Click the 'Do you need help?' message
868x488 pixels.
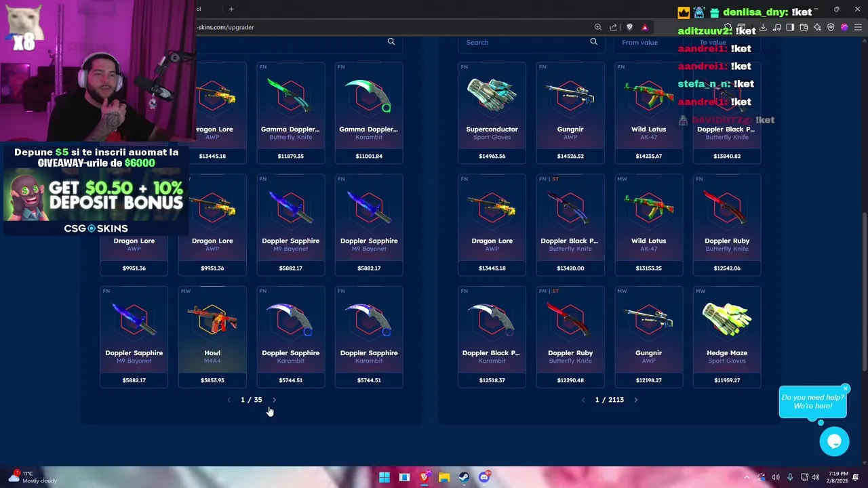pyautogui.click(x=812, y=402)
